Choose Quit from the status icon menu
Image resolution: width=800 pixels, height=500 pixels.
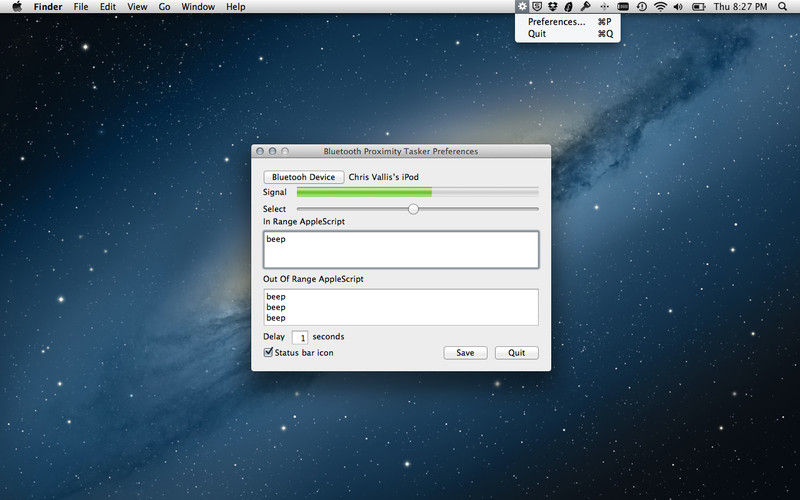pos(568,34)
